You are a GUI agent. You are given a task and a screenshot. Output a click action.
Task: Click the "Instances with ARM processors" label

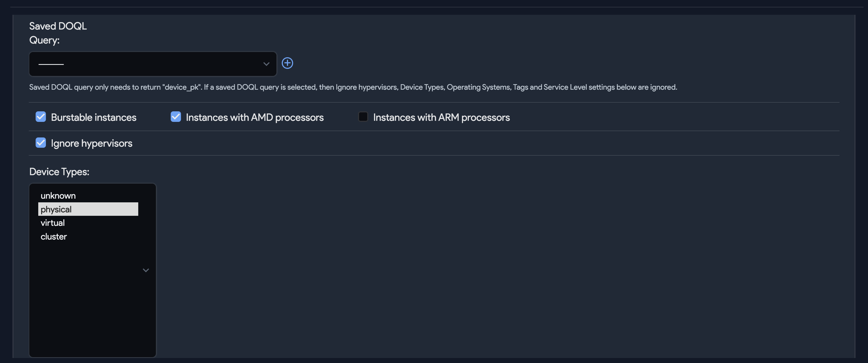point(441,117)
